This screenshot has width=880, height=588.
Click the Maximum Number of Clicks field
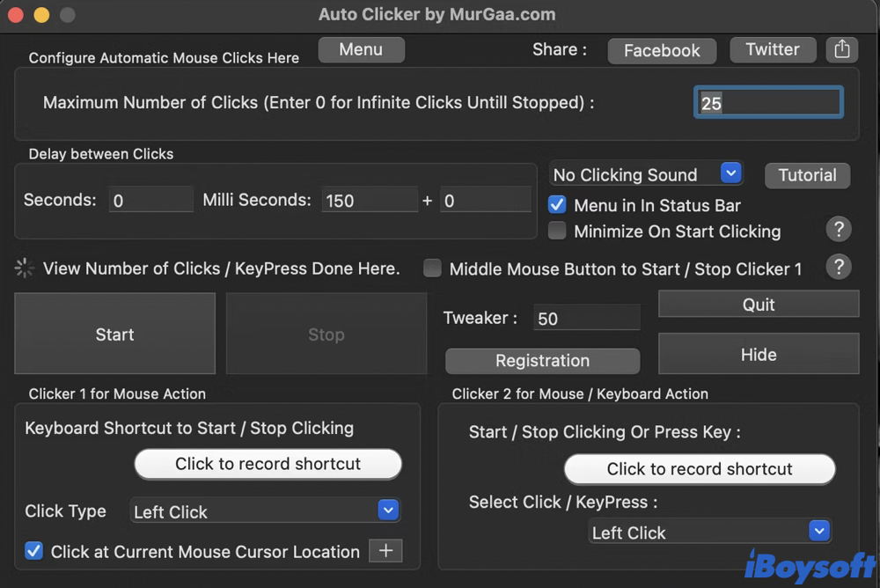pos(768,103)
